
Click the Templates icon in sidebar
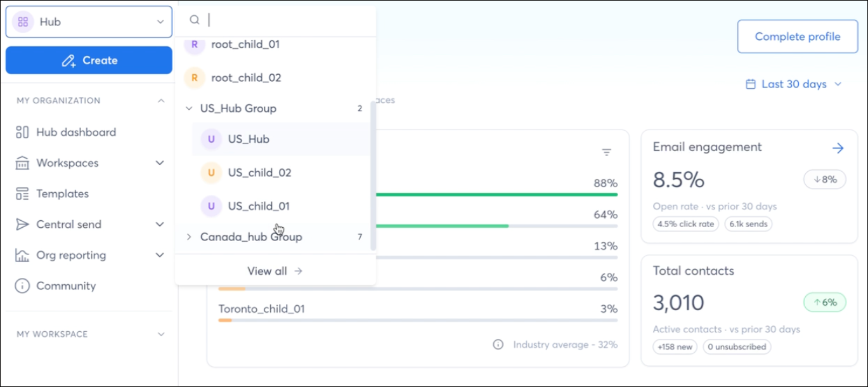[x=22, y=193]
